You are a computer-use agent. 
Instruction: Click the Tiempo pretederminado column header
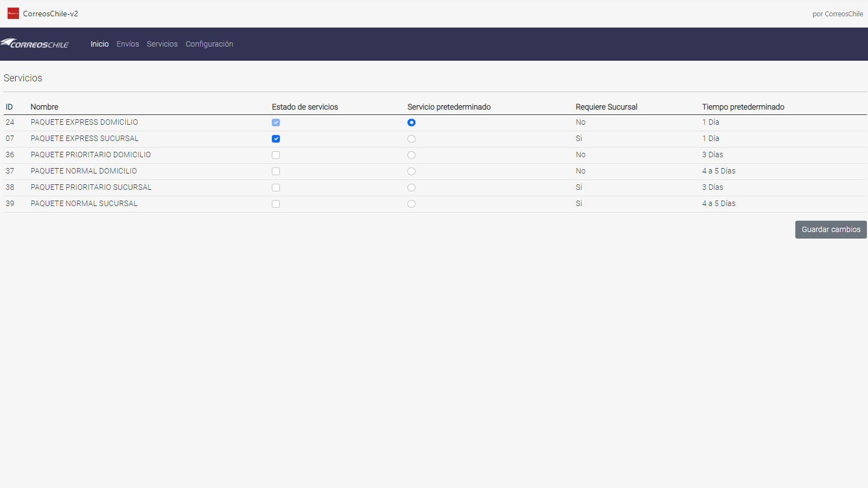pyautogui.click(x=743, y=107)
